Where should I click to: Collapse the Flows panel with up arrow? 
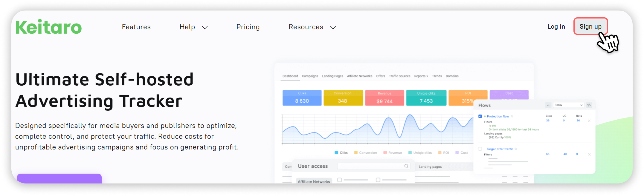(548, 105)
